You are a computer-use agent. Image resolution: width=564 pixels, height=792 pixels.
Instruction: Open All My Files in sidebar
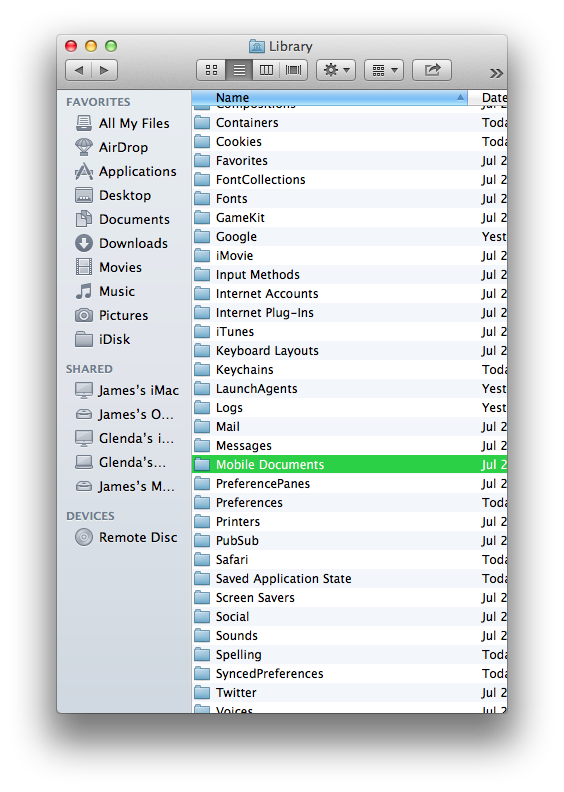pyautogui.click(x=122, y=123)
